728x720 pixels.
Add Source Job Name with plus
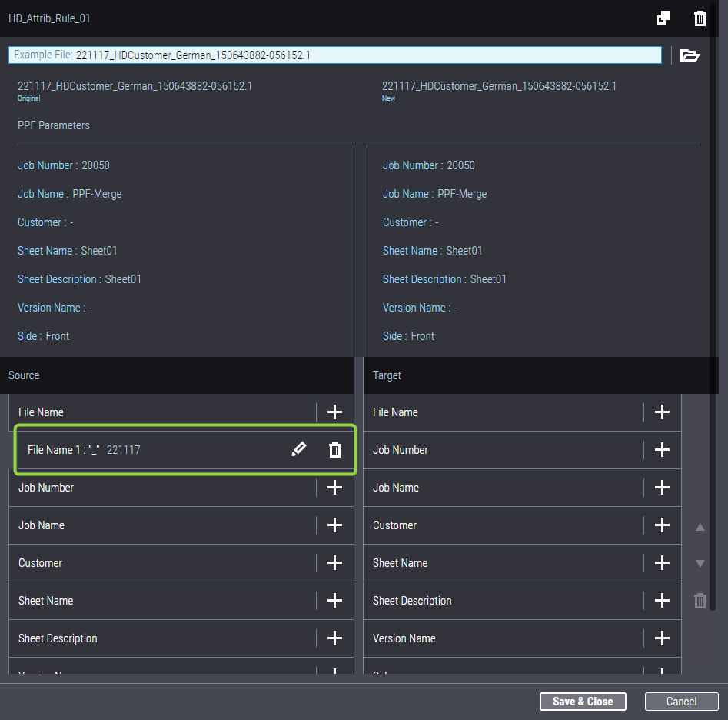334,525
